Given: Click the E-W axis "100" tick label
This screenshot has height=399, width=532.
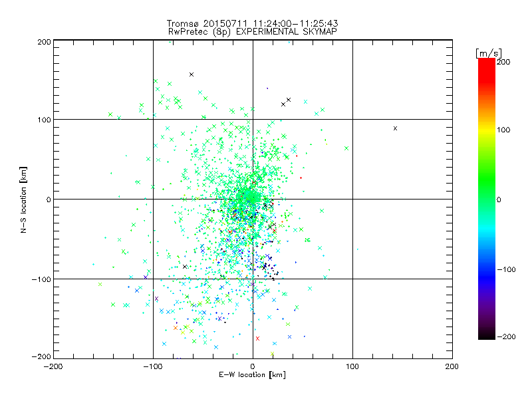Looking at the screenshot, I should 352,366.
